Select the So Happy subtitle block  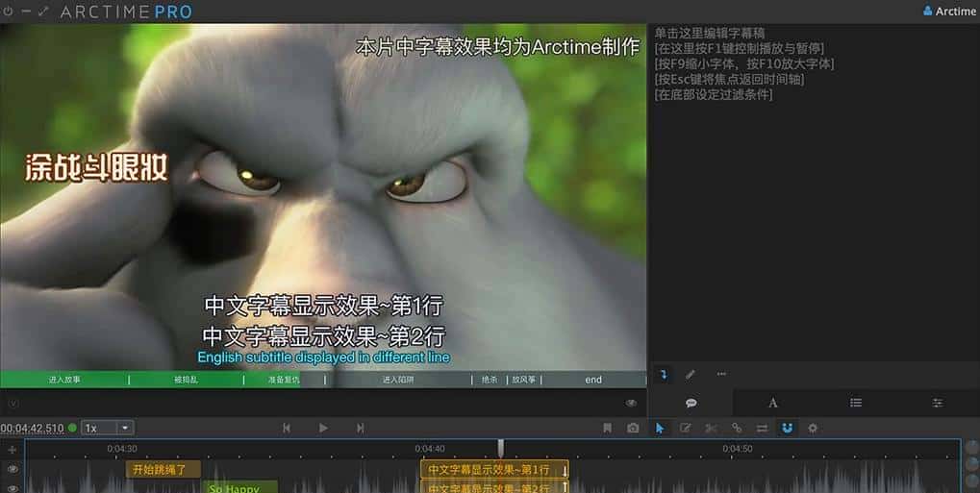click(240, 487)
